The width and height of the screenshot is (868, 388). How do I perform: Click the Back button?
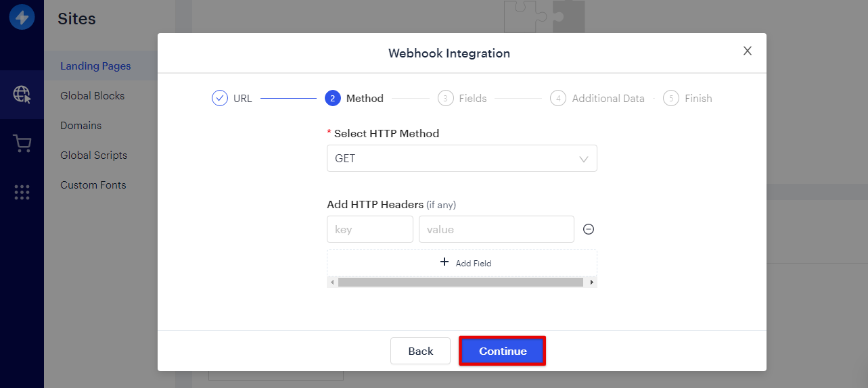coord(420,351)
